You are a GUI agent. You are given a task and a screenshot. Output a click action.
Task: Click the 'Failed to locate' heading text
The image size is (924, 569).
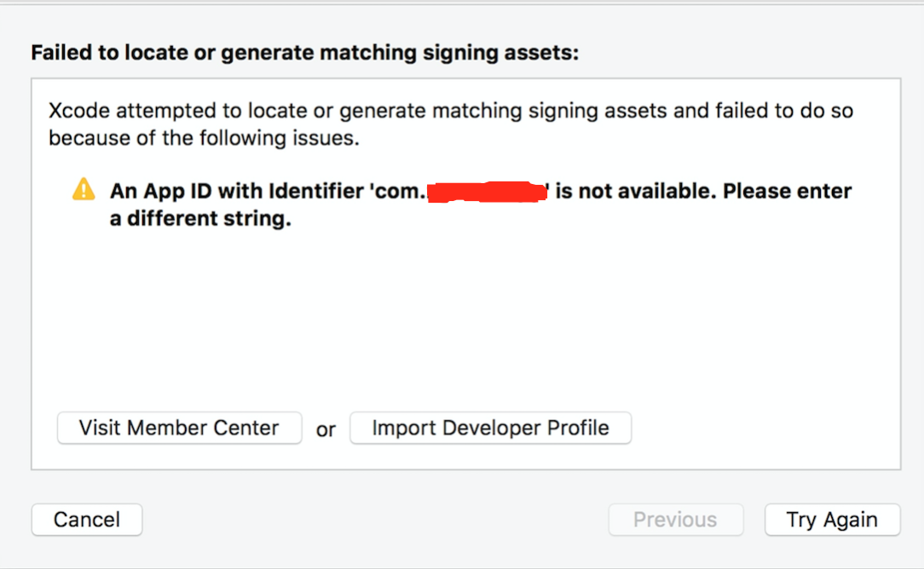(304, 53)
